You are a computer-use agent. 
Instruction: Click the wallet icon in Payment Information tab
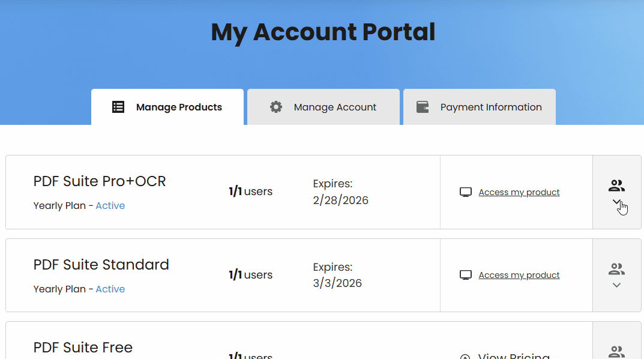[423, 107]
